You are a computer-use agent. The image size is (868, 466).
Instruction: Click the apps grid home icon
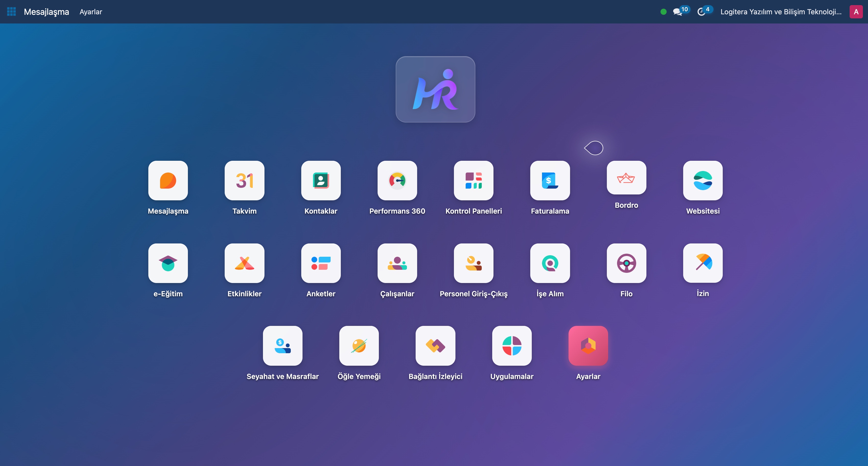pyautogui.click(x=11, y=12)
